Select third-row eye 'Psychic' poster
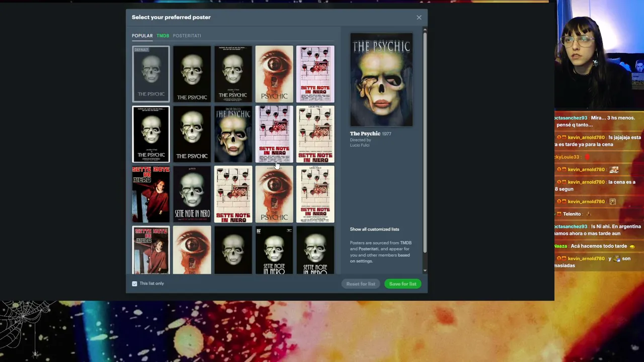 tap(274, 194)
